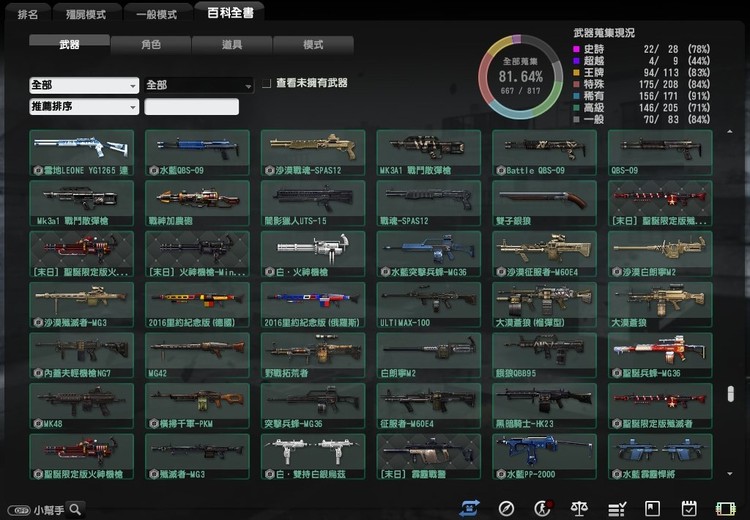Click the 小幫手 magnifier search icon
750x520 pixels.
(76, 509)
